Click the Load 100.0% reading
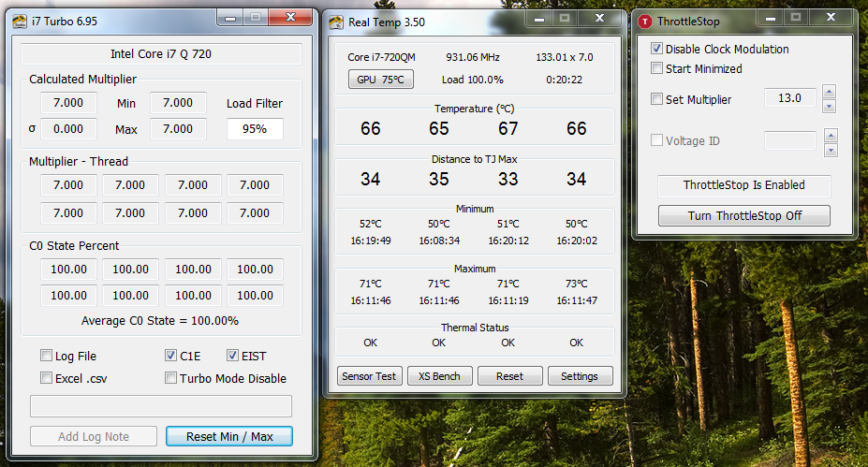The width and height of the screenshot is (868, 467). coord(473,80)
